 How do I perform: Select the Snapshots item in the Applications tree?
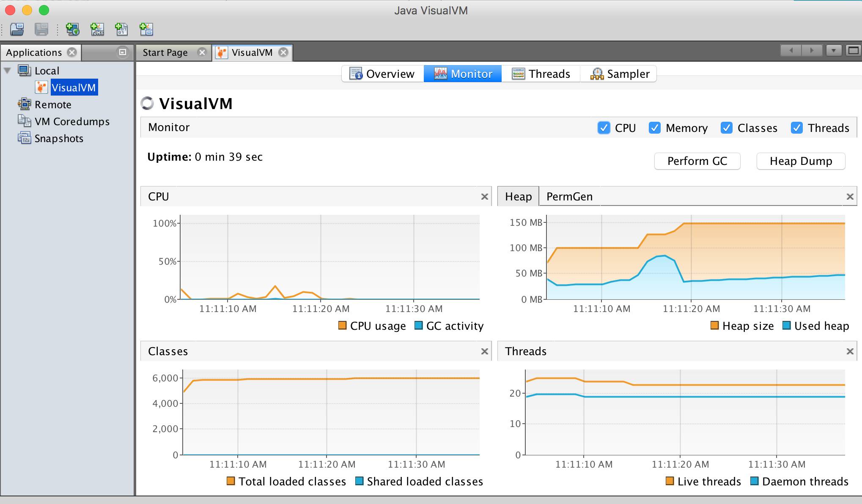point(58,138)
